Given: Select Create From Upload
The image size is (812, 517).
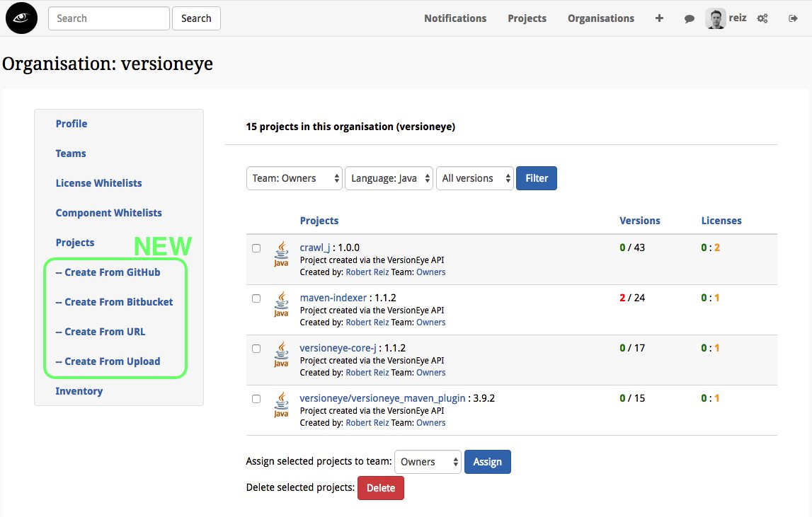Looking at the screenshot, I should click(108, 361).
